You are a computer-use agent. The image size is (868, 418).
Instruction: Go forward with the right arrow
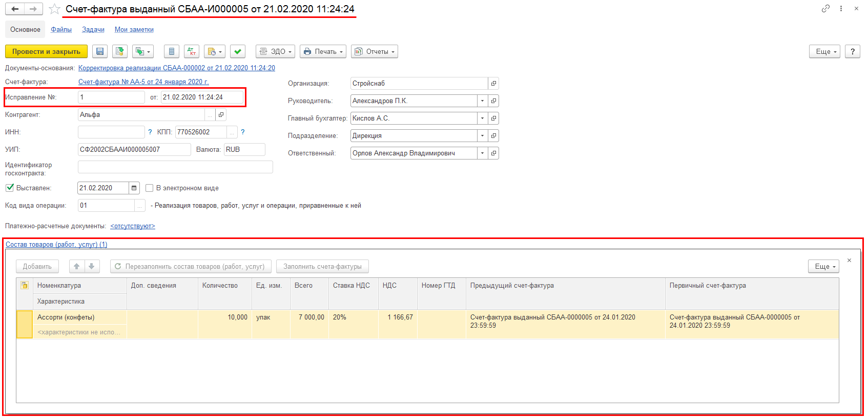pyautogui.click(x=33, y=9)
